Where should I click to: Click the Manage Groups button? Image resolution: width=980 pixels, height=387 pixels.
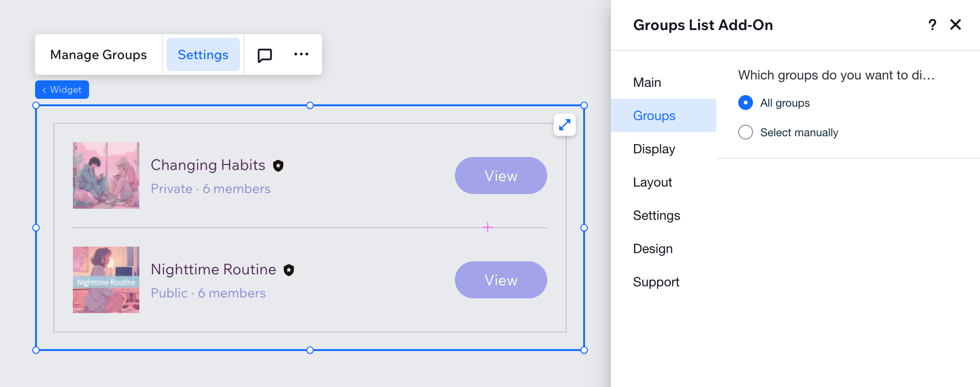98,54
